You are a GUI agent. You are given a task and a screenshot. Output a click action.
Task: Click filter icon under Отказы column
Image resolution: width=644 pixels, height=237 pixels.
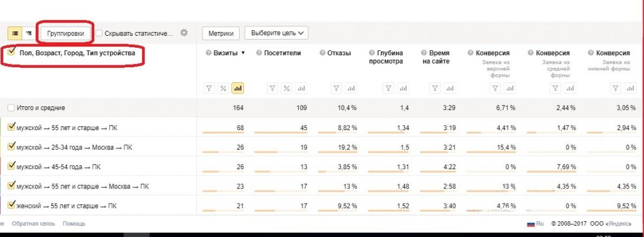(336, 88)
